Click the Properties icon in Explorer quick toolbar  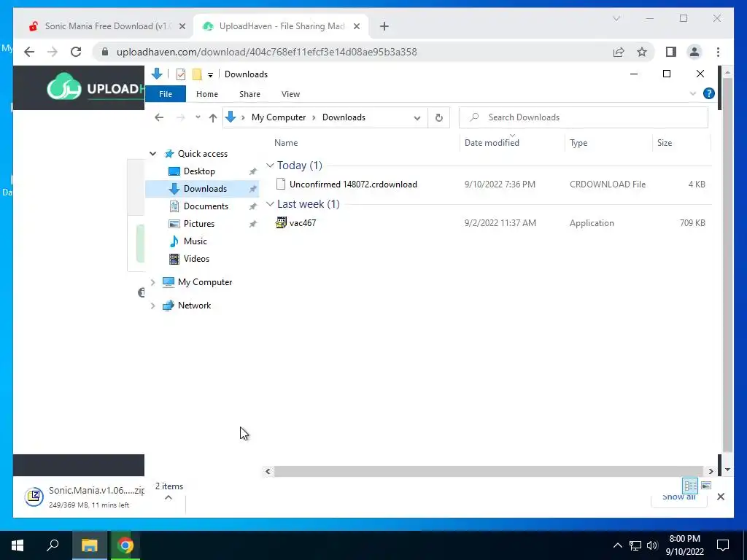[181, 74]
